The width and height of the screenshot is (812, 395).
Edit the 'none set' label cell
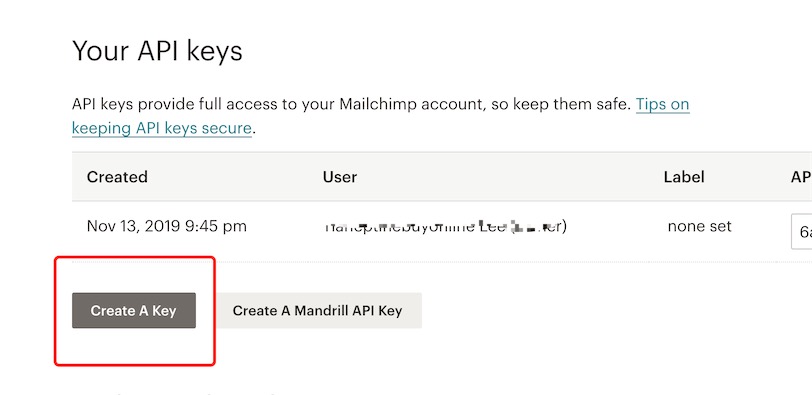click(x=699, y=226)
